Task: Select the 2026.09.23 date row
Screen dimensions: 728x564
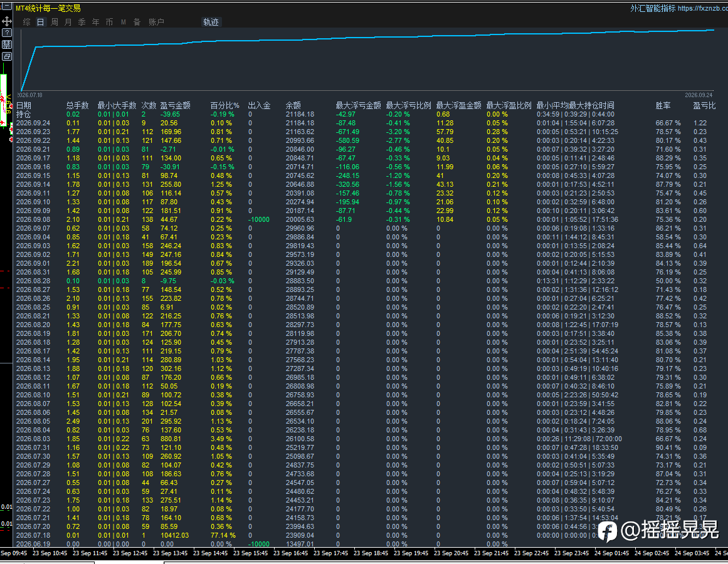Action: 33,132
